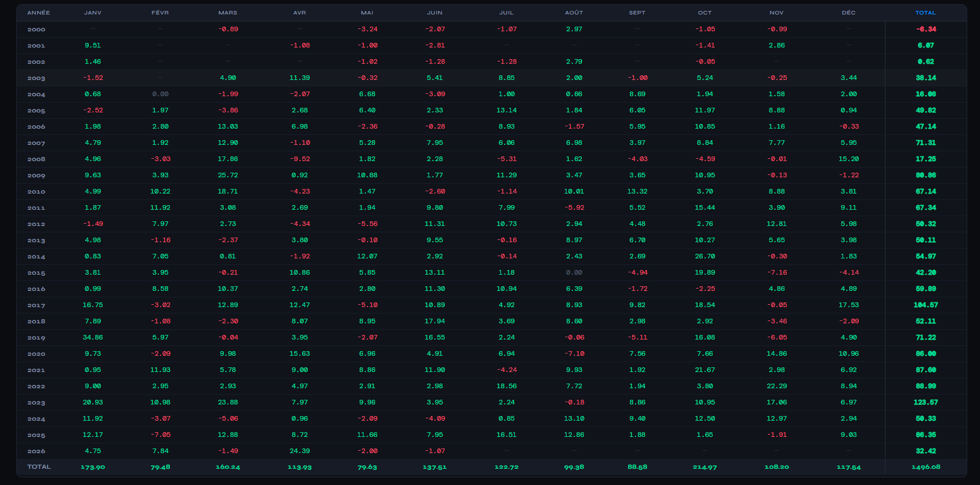Click the 2023 yearly total 123.57
Image resolution: width=980 pixels, height=485 pixels.
(x=925, y=402)
